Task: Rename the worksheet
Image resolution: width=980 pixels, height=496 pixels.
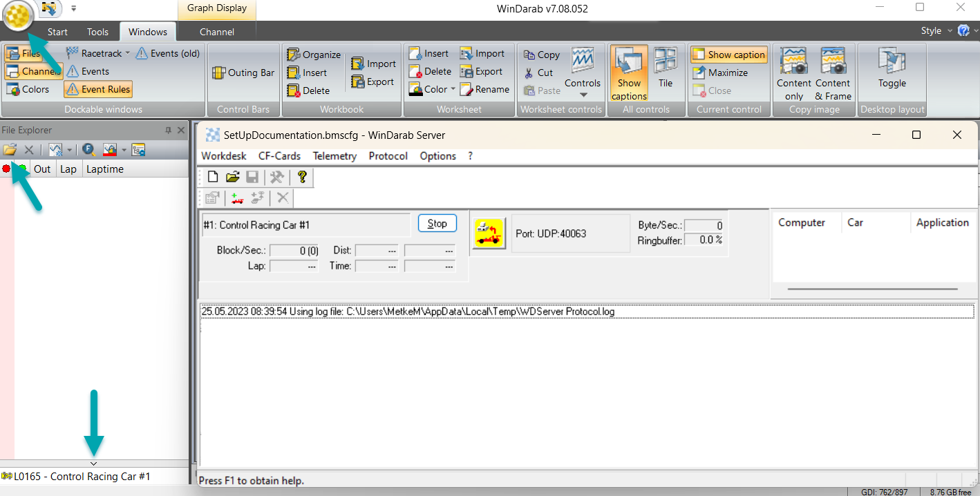Action: point(484,89)
